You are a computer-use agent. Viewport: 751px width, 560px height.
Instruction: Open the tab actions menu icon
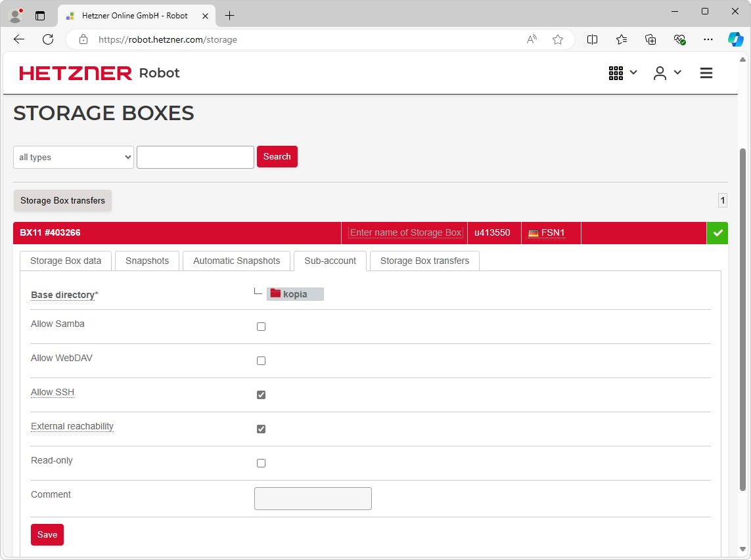point(40,16)
